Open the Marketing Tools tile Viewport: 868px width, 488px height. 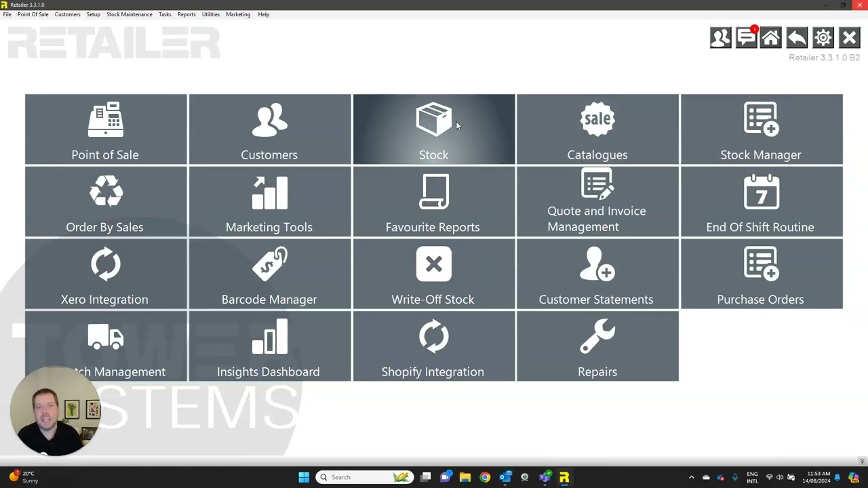click(270, 201)
